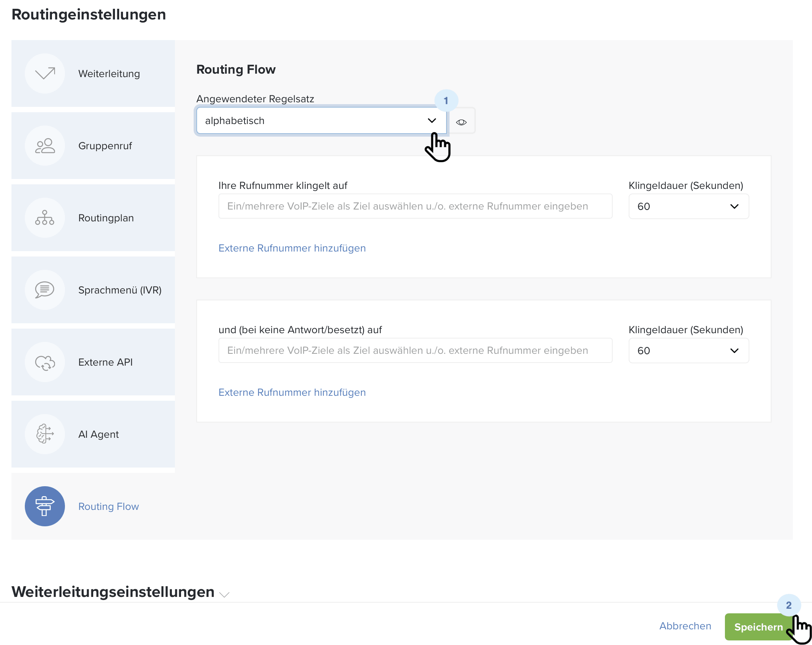Switch to the Sprachmenü (IVR) tab

(x=120, y=290)
